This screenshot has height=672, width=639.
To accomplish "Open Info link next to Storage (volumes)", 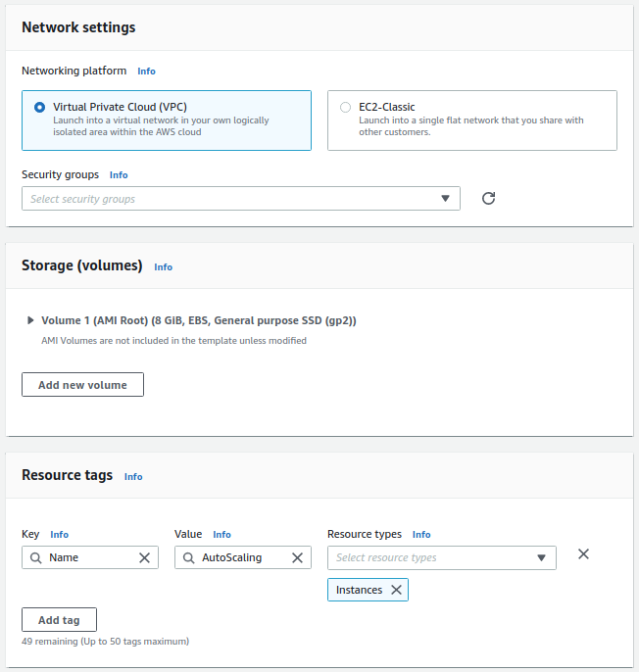I will tap(163, 267).
